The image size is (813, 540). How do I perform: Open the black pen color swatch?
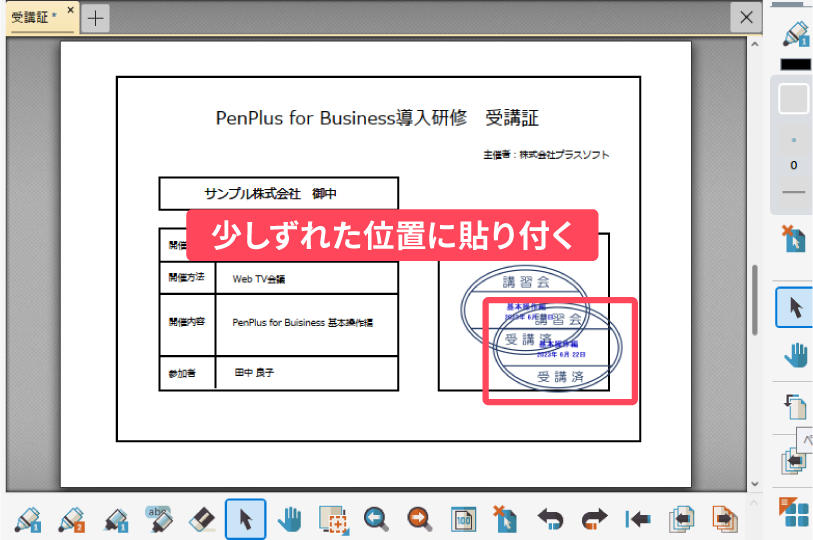click(795, 64)
